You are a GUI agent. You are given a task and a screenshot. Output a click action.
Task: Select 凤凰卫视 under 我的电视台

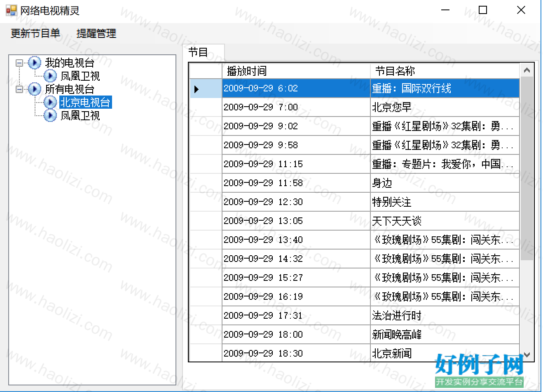pos(80,76)
